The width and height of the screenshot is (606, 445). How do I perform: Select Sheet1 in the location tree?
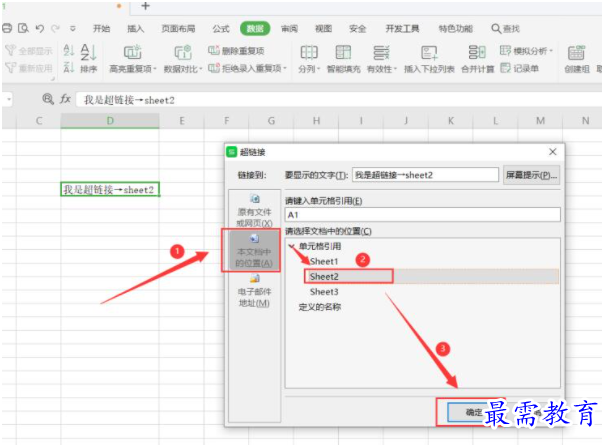coord(324,261)
